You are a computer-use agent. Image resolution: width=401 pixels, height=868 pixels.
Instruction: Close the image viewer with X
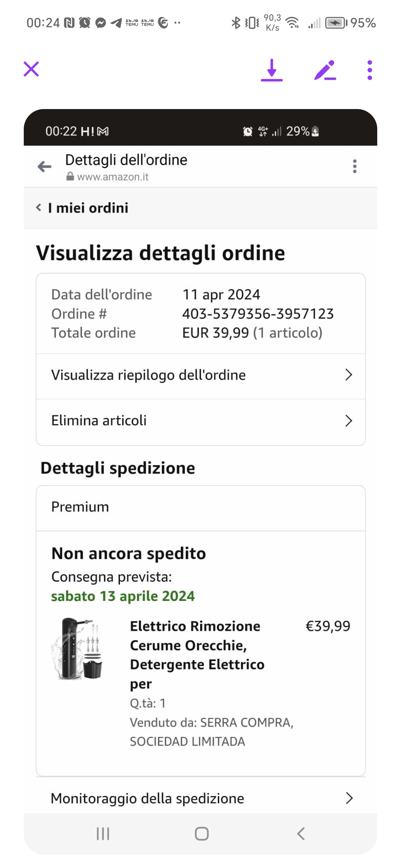coord(31,69)
